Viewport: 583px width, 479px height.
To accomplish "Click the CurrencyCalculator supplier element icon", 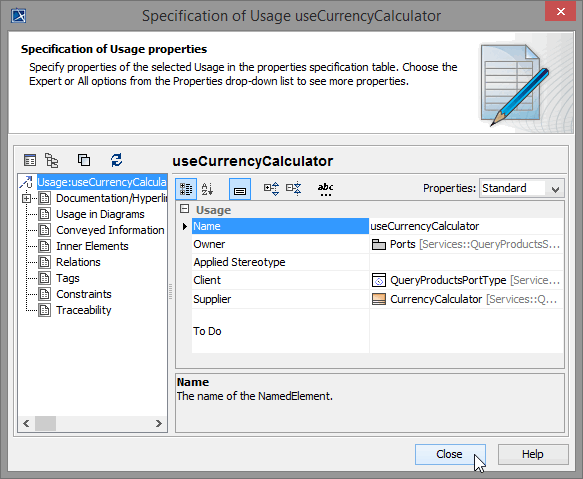I will (379, 299).
